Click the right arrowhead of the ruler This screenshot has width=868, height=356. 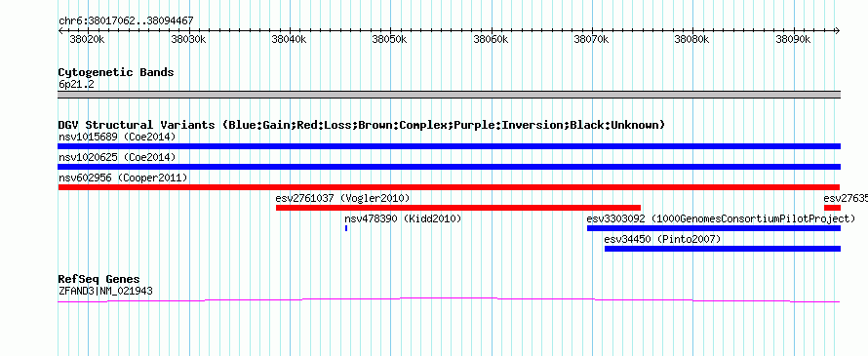pyautogui.click(x=838, y=30)
